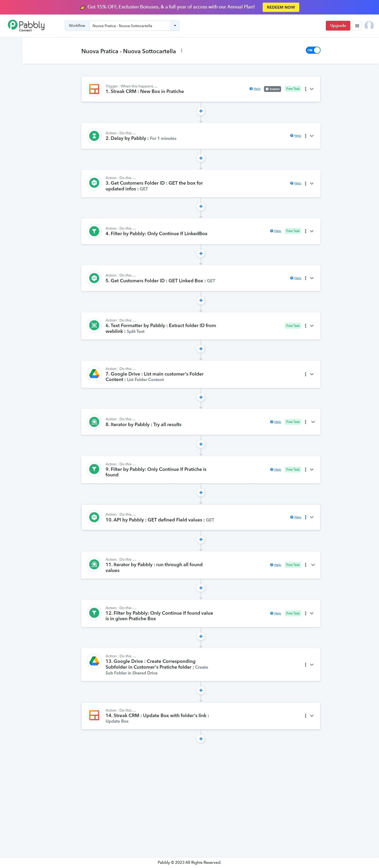This screenshot has height=868, width=379.
Task: Click the filter icon of step 12
Action: pyautogui.click(x=94, y=613)
